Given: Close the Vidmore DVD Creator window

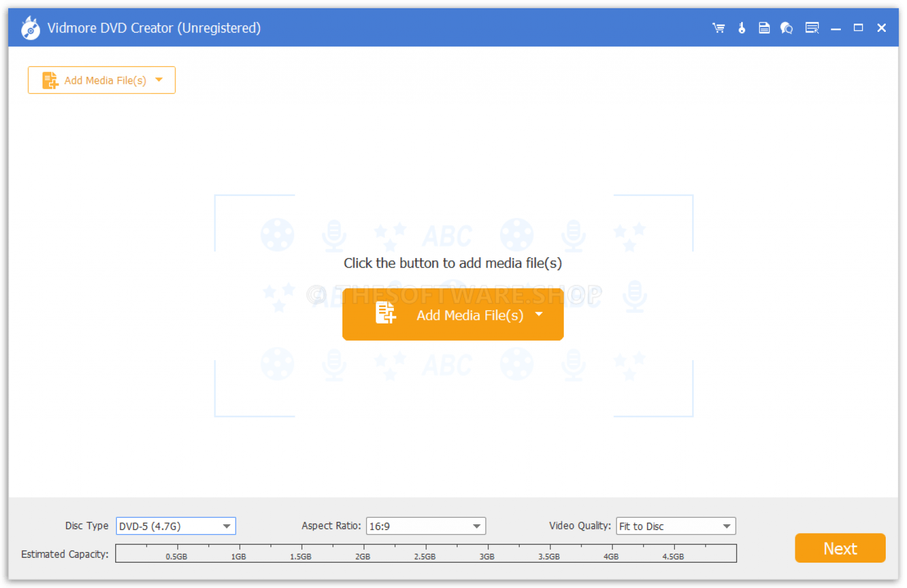Looking at the screenshot, I should tap(882, 28).
